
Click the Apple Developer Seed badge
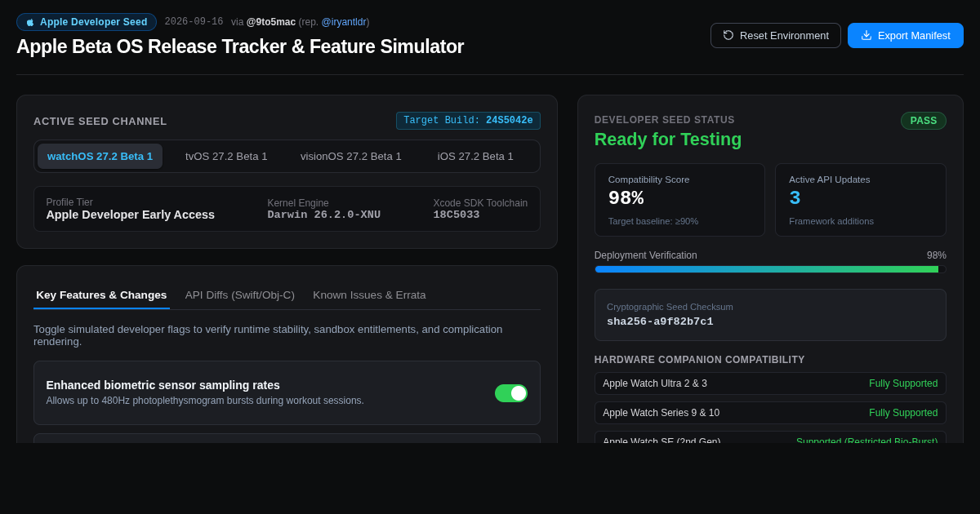pos(87,22)
